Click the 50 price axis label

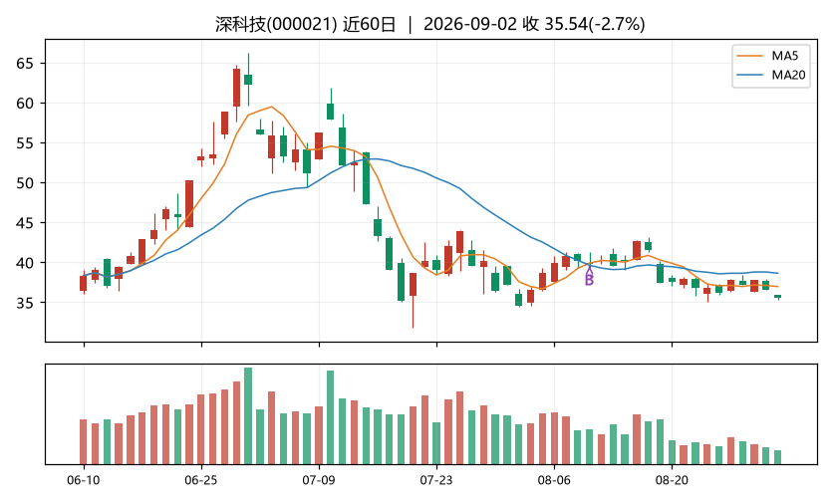coord(25,183)
